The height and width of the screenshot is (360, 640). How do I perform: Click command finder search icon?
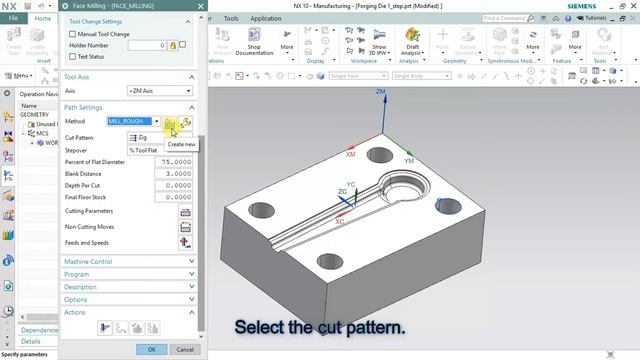click(x=530, y=18)
